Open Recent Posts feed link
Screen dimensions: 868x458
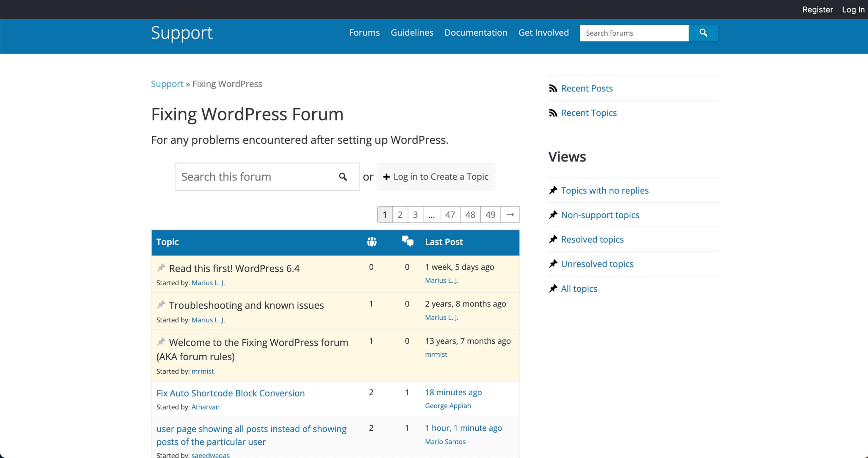(587, 89)
